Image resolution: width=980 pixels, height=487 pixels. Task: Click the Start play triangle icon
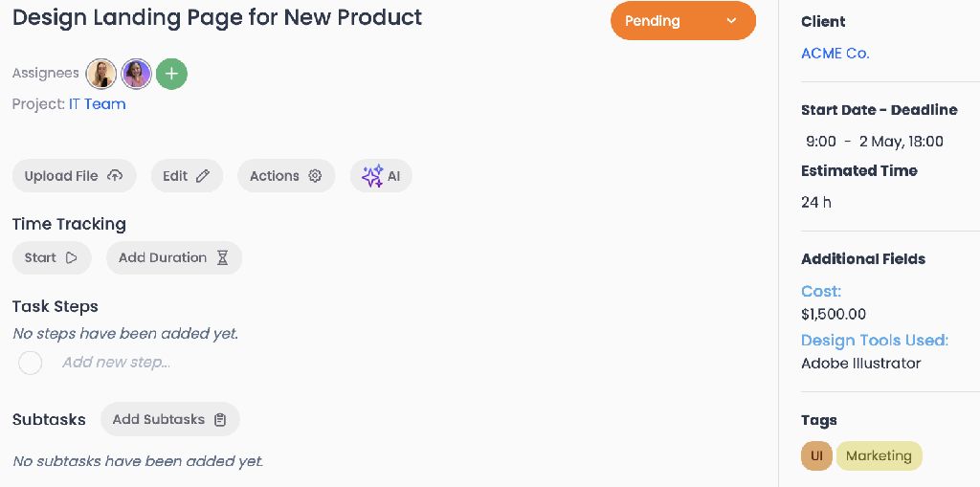72,257
